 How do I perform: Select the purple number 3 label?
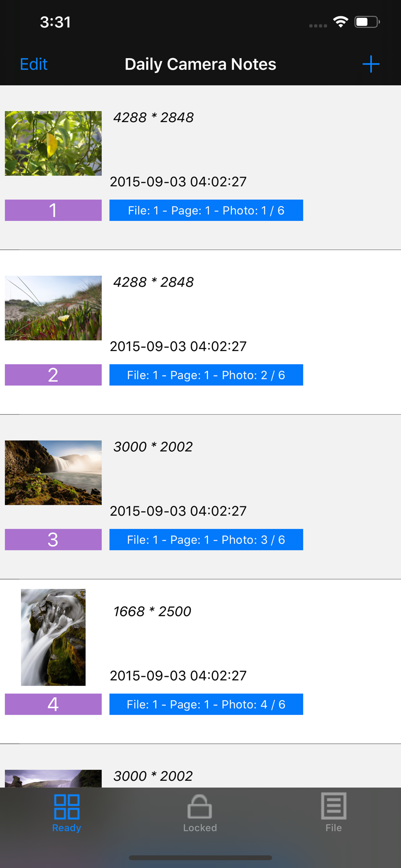[x=53, y=539]
